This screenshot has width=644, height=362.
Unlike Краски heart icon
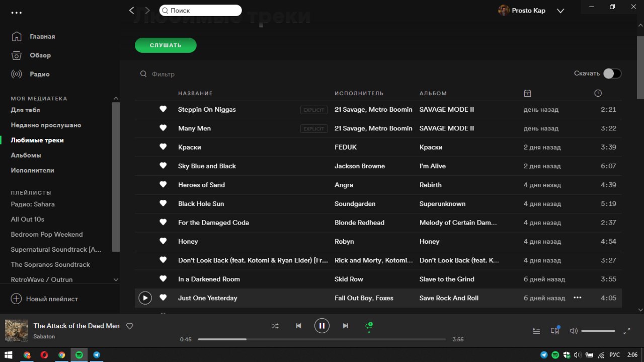163,147
